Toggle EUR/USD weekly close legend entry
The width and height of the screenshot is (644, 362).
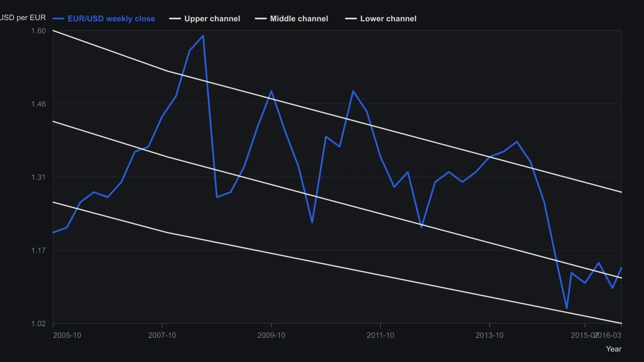(104, 19)
